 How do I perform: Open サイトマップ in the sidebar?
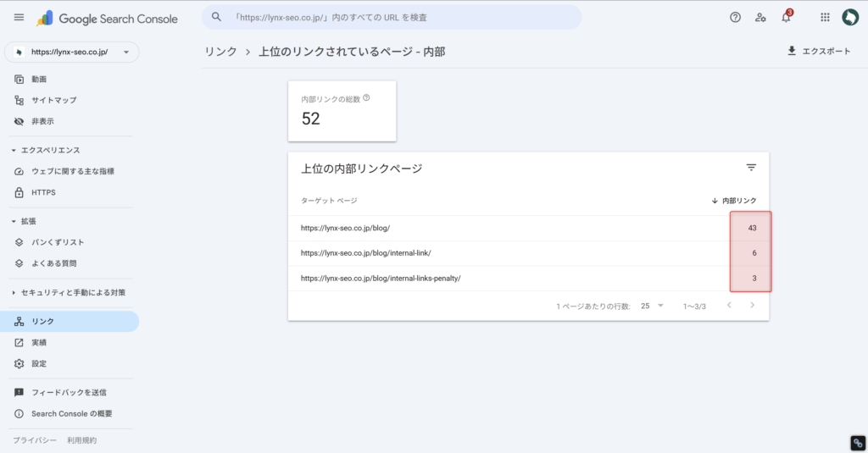coord(53,100)
